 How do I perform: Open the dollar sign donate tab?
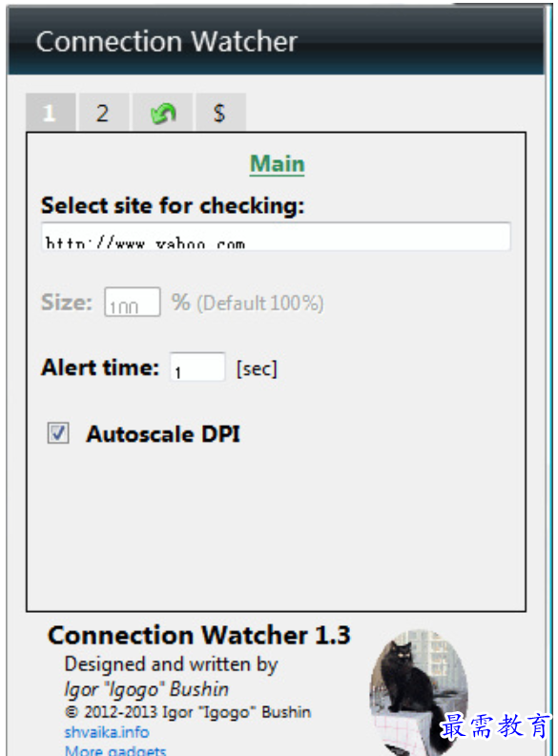pyautogui.click(x=220, y=113)
